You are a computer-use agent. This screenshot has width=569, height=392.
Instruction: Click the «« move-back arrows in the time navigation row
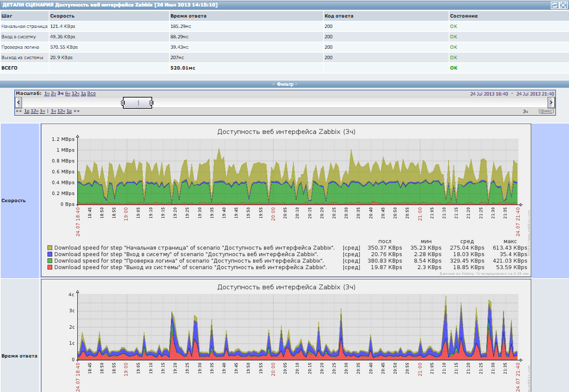point(18,111)
